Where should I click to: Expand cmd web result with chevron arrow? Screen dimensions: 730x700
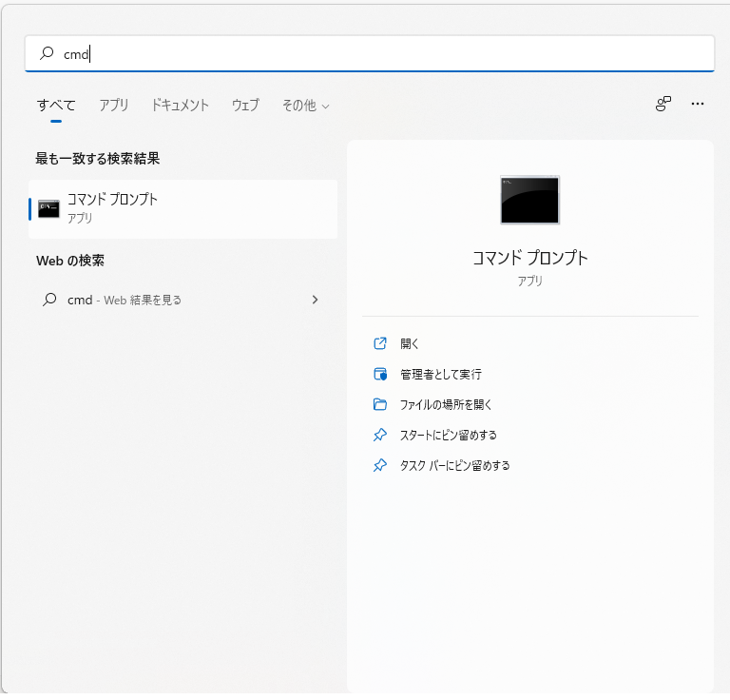(316, 300)
